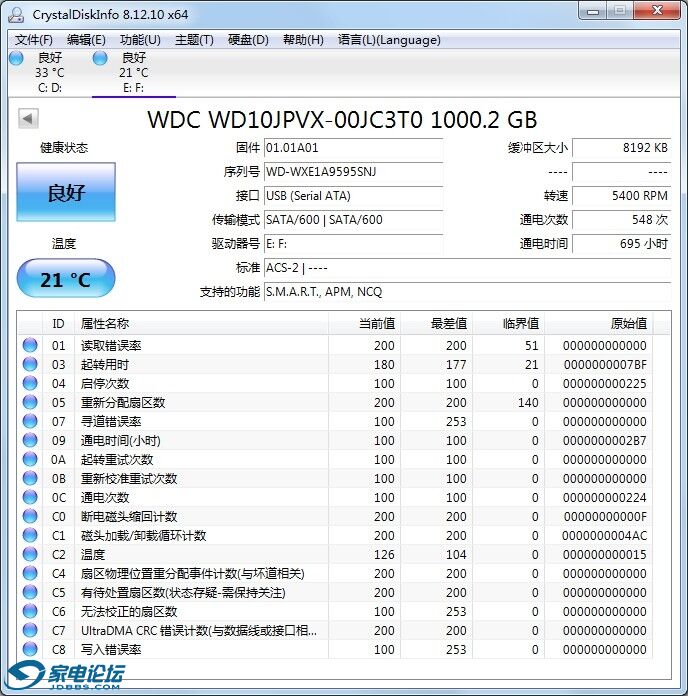Viewport: 688px width, 696px height.
Task: Select the 序列号 serial number field
Action: point(352,172)
